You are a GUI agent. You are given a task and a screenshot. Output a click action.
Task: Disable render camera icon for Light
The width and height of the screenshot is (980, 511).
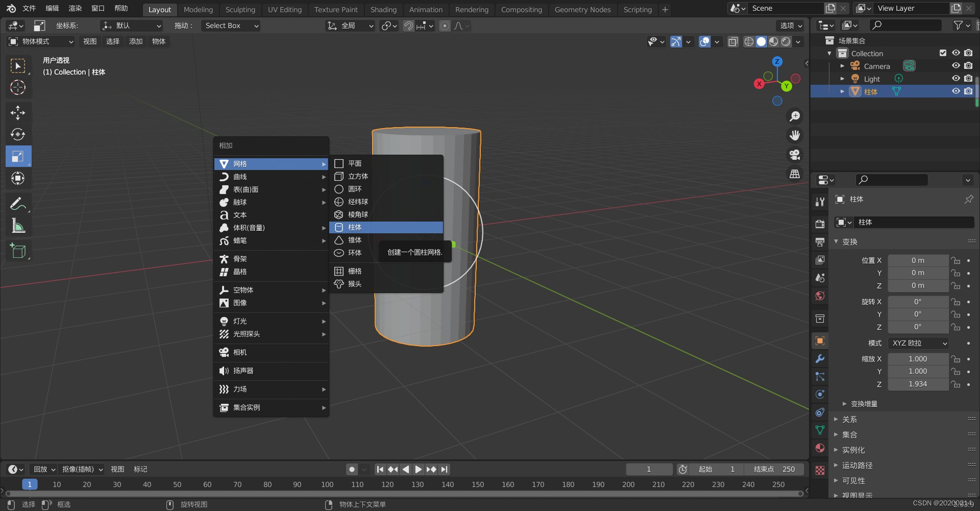968,79
